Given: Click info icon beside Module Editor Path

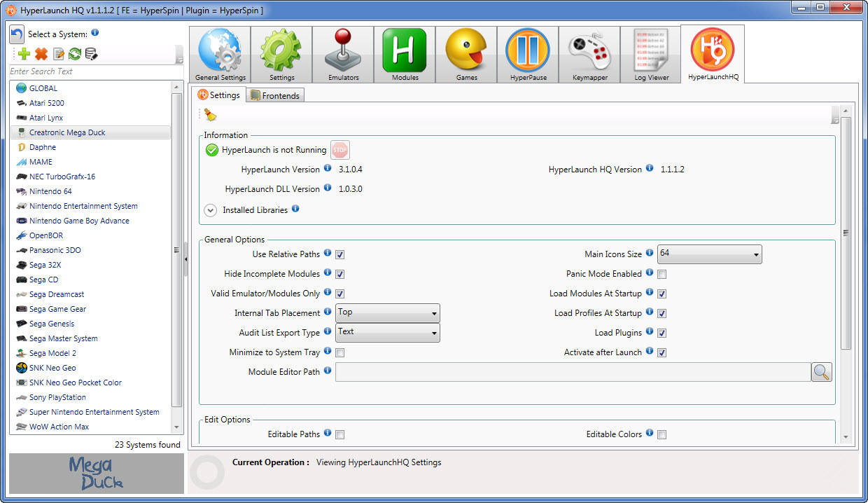Looking at the screenshot, I should (328, 371).
